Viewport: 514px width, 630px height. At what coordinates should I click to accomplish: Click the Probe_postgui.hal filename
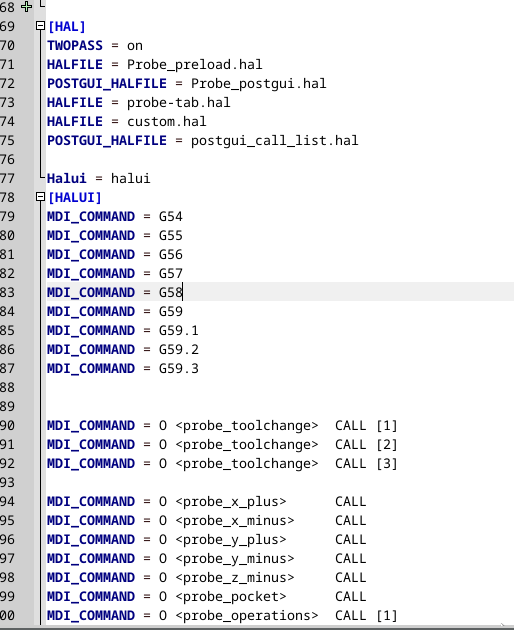pos(258,83)
